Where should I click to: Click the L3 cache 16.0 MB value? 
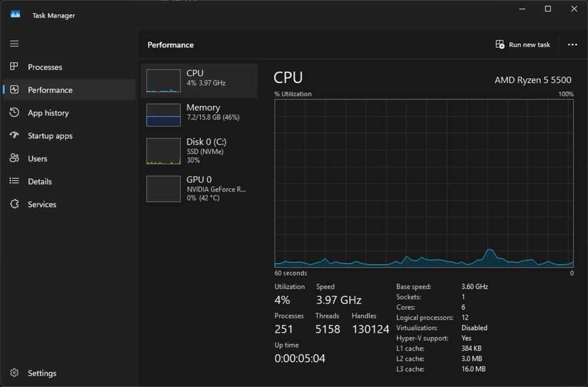coord(473,369)
